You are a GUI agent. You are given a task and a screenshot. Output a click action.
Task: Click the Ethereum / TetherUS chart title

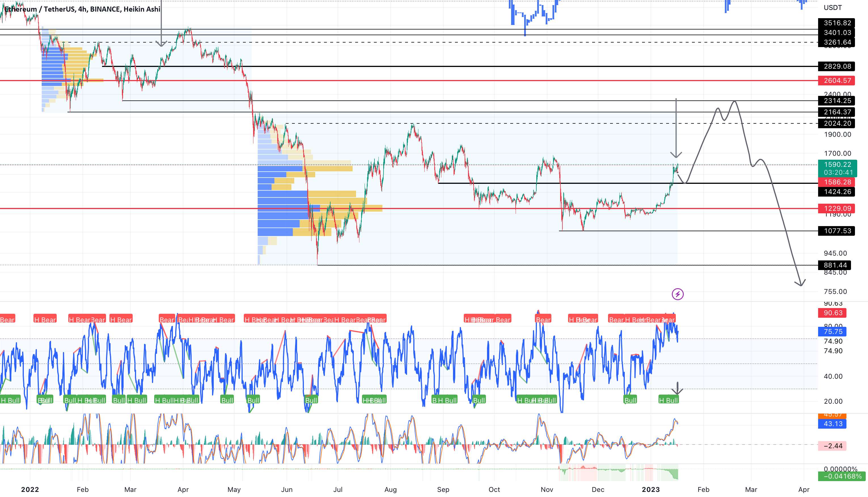(x=82, y=9)
